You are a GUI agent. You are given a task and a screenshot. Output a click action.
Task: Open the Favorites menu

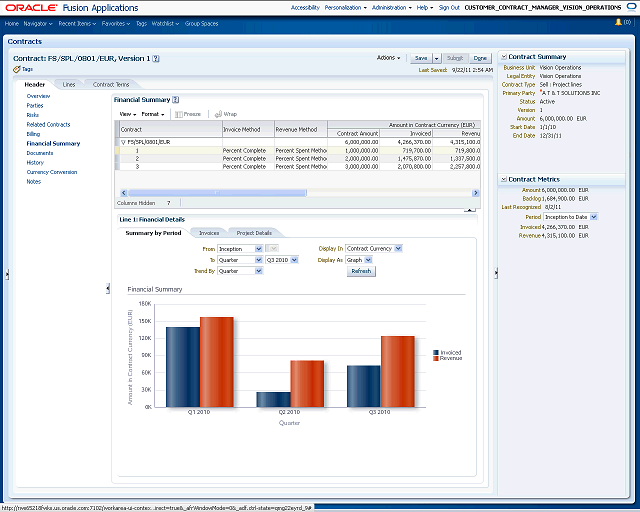point(116,24)
